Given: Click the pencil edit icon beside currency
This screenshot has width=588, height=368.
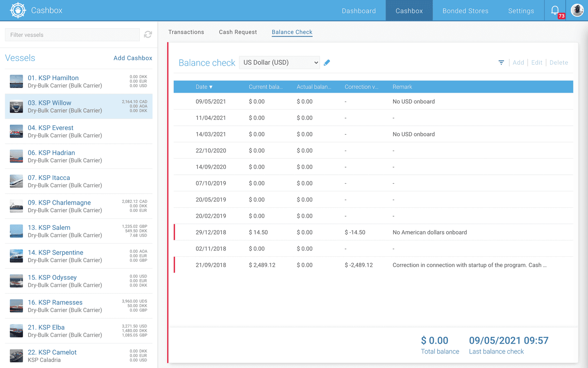Looking at the screenshot, I should (327, 63).
